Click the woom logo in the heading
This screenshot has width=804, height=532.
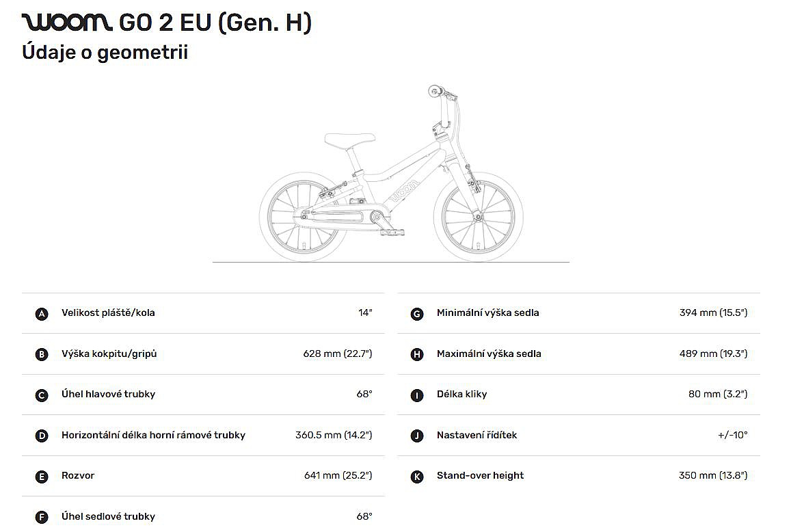tap(67, 23)
